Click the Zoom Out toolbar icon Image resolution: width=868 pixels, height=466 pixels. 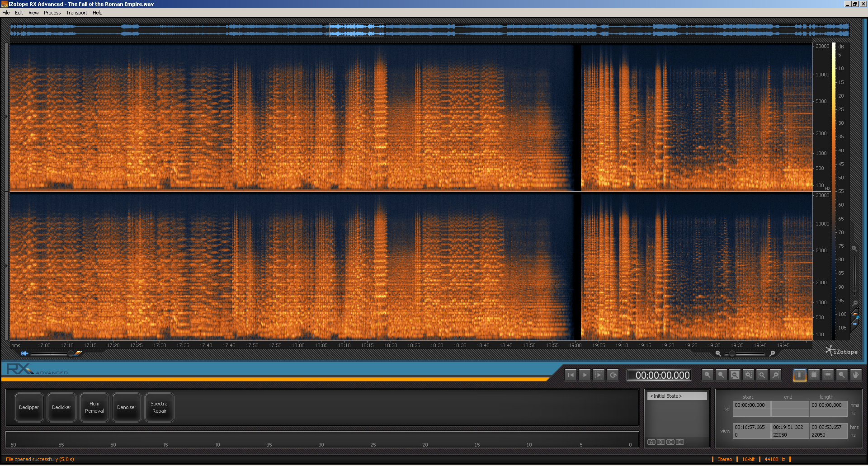(x=721, y=375)
